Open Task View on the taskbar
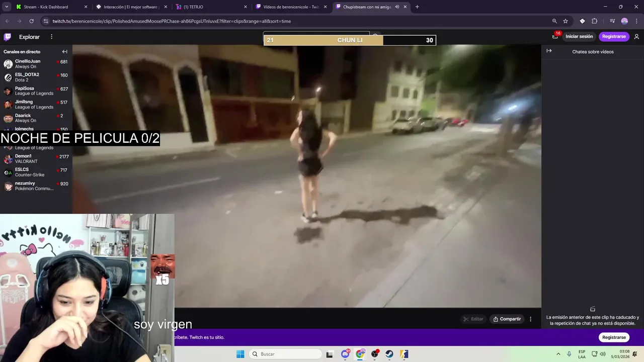 (x=330, y=354)
